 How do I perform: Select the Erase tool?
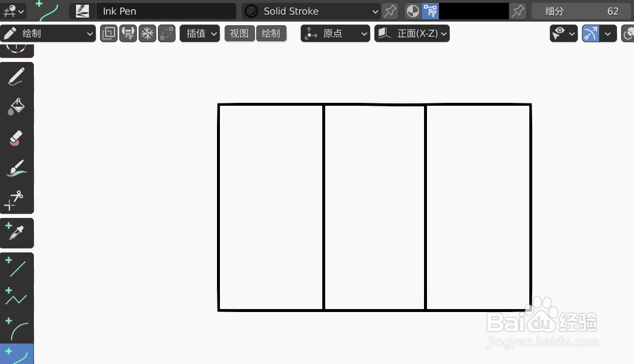point(16,138)
